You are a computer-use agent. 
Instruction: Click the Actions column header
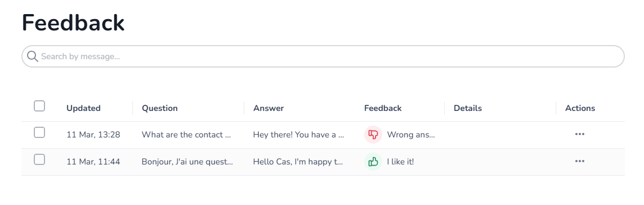(x=580, y=109)
